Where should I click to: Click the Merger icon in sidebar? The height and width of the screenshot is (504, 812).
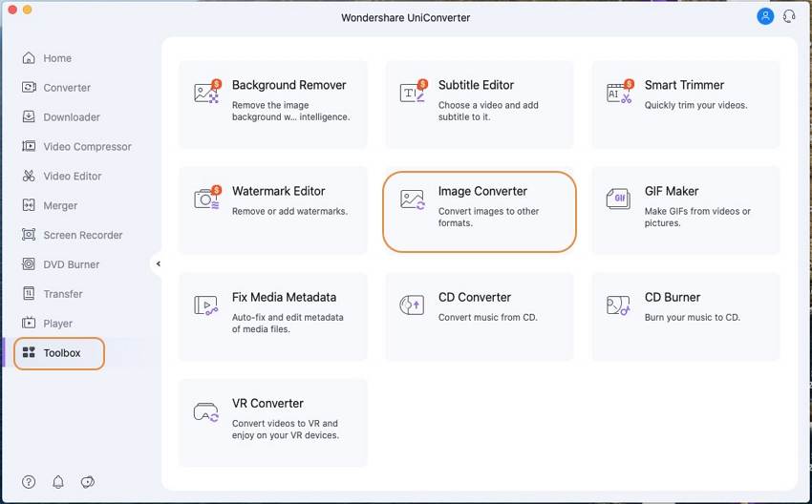(x=29, y=205)
